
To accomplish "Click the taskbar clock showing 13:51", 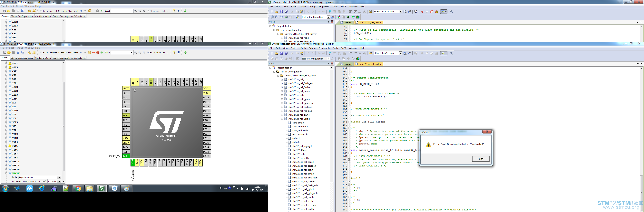I will [257, 188].
